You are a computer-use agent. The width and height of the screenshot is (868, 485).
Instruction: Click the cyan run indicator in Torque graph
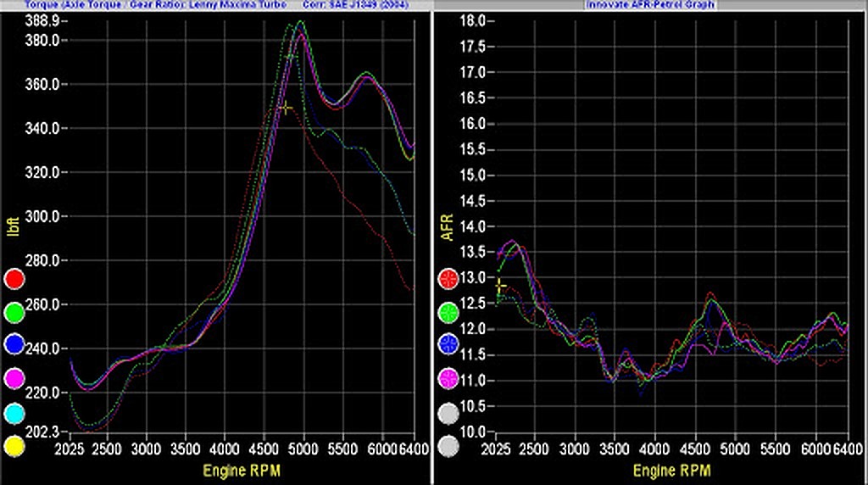(x=15, y=412)
